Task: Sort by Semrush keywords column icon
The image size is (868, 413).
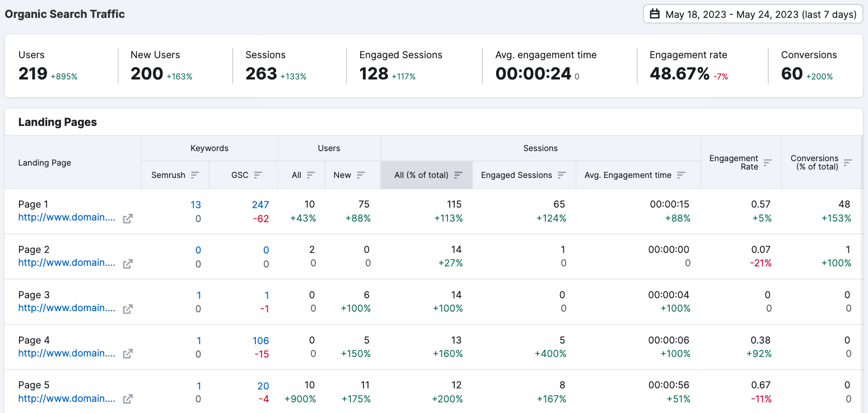Action: click(x=195, y=175)
